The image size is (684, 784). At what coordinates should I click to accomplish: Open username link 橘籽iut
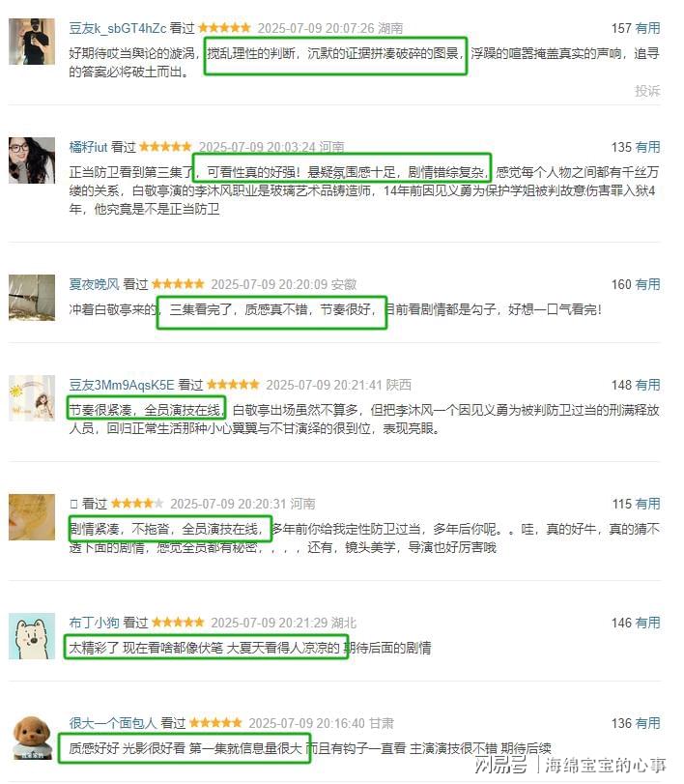88,147
